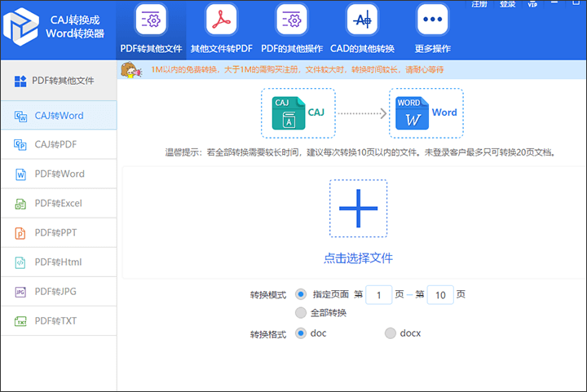The image size is (587, 392).
Task: Click the 温馨提示 hint text
Action: click(360, 152)
